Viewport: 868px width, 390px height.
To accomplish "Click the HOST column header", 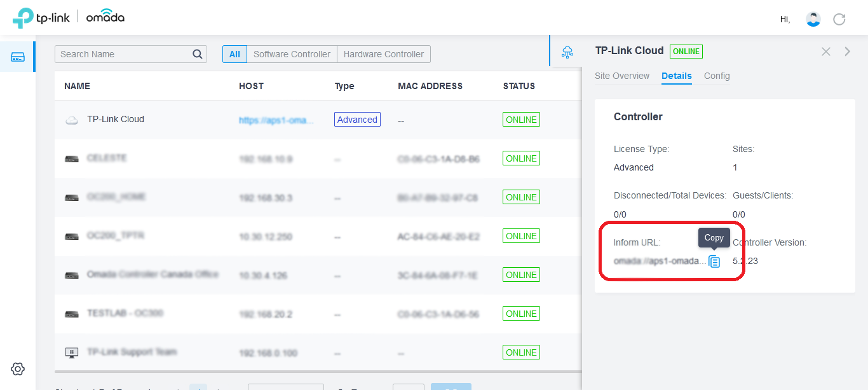I will click(251, 86).
